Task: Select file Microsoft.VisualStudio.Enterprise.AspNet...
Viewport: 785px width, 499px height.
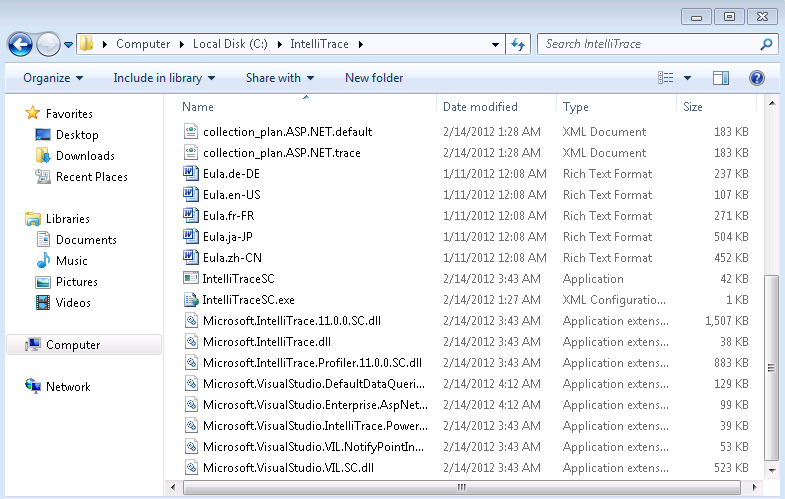Action: pyautogui.click(x=315, y=405)
